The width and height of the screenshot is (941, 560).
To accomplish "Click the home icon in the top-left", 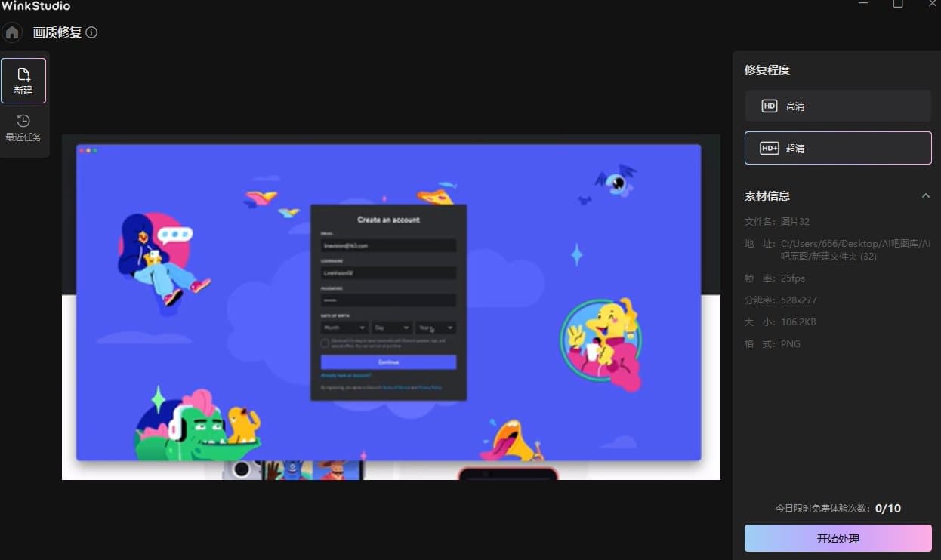I will point(12,33).
